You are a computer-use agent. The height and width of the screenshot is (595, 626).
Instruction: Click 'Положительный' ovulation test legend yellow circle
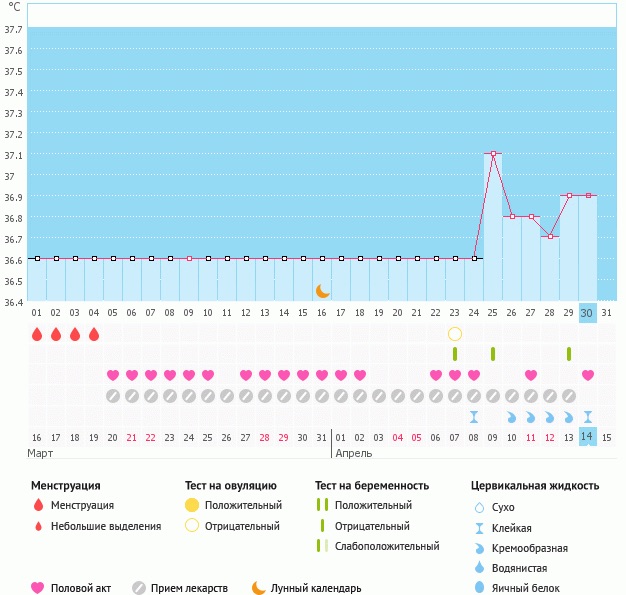coord(191,505)
